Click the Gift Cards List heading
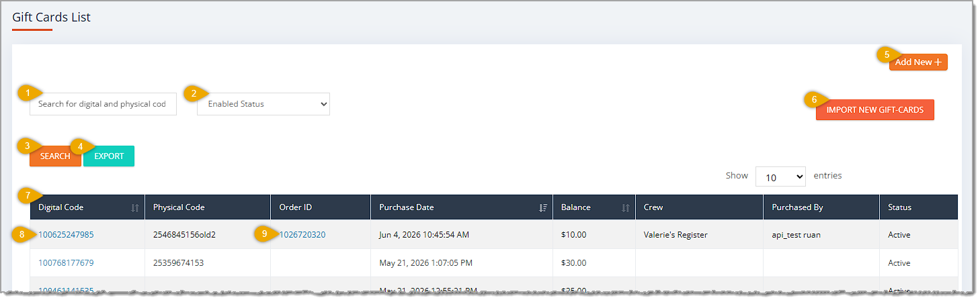 (x=52, y=17)
